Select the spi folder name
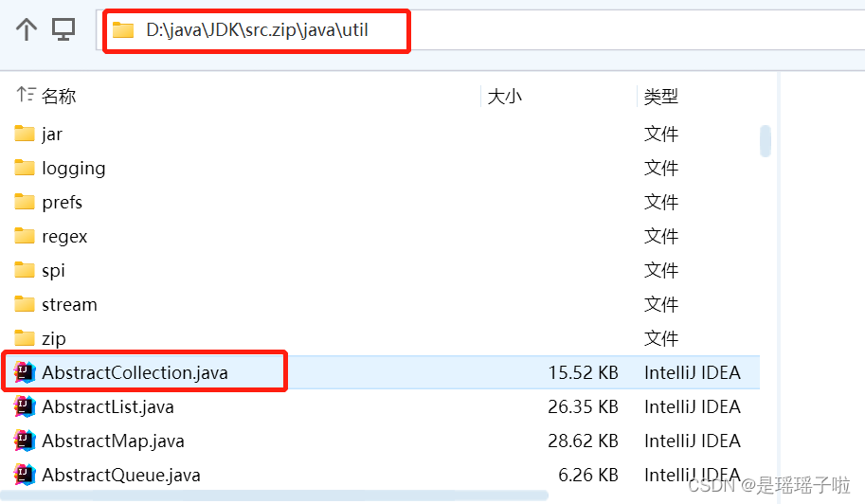865x504 pixels. (x=53, y=271)
